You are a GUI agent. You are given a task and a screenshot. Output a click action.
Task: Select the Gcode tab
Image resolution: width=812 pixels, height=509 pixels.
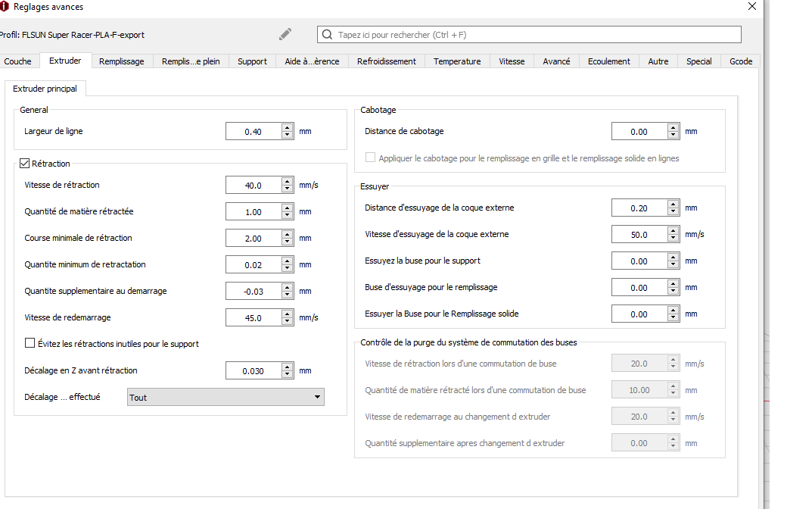point(740,61)
